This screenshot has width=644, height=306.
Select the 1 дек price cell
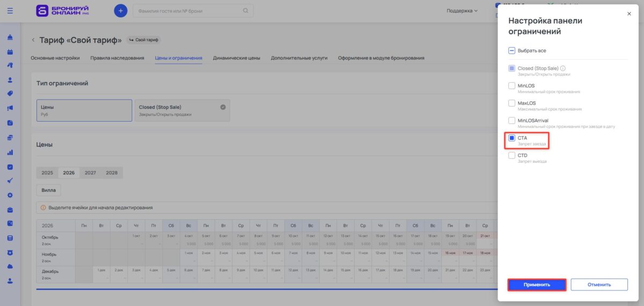coord(101,274)
